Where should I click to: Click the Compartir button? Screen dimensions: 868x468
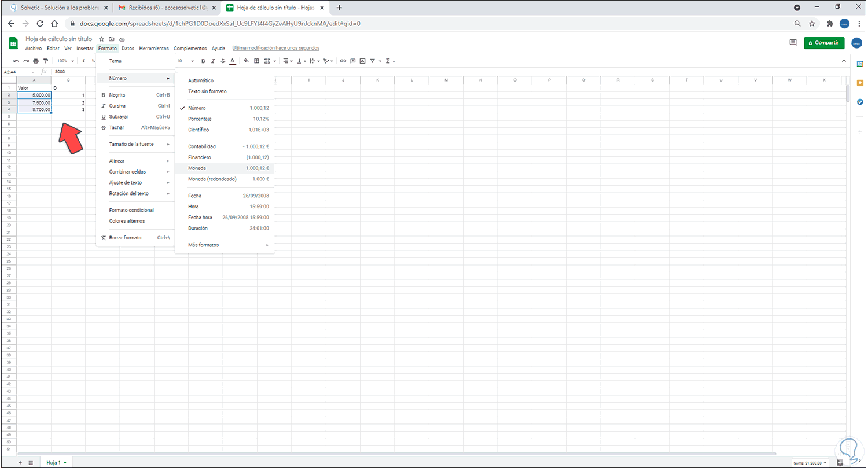pyautogui.click(x=824, y=42)
